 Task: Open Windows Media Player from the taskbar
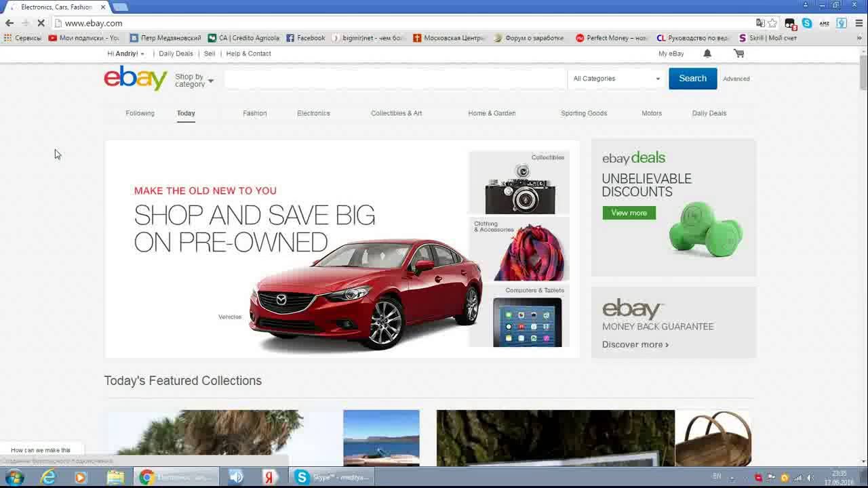click(80, 477)
